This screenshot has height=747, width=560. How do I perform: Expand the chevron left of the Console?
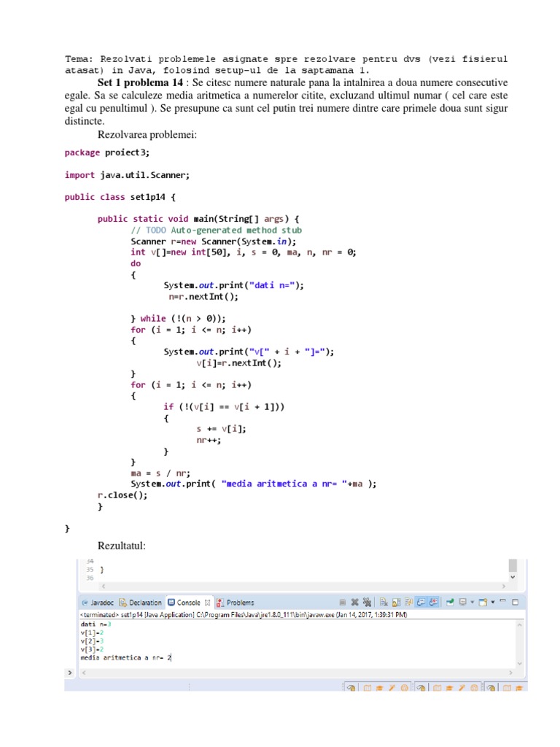click(x=70, y=673)
